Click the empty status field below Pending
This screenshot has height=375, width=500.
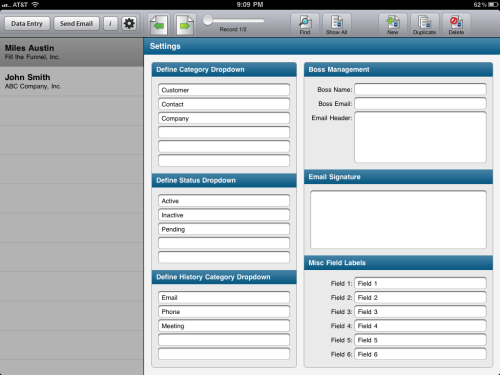(224, 243)
